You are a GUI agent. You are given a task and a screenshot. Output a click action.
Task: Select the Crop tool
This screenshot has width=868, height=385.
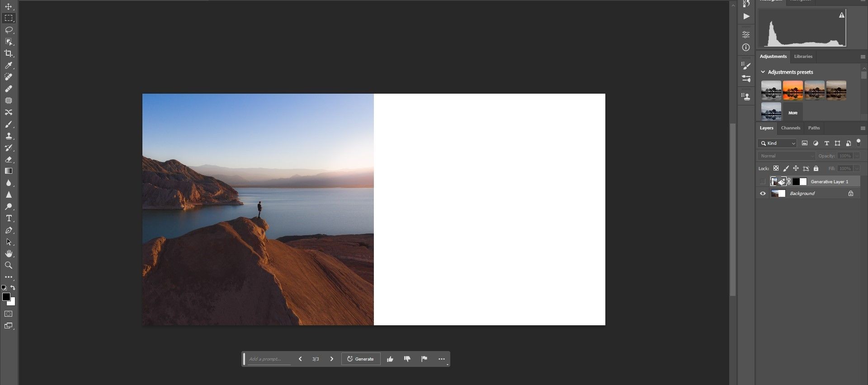click(9, 53)
